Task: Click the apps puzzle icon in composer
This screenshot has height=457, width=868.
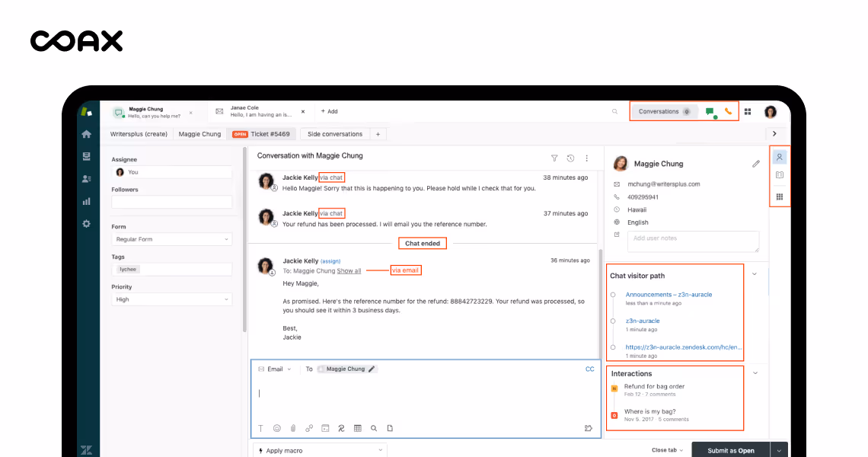Action: coord(588,428)
